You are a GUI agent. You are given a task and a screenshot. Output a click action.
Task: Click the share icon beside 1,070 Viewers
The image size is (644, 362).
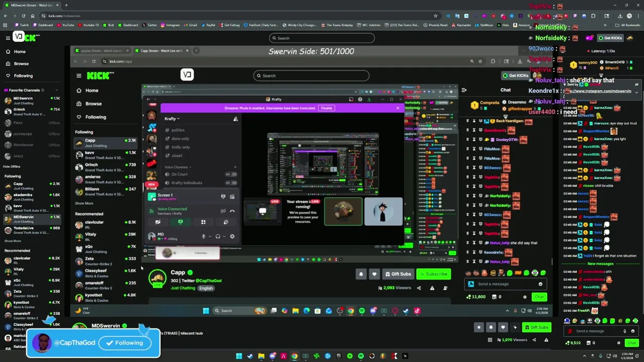(534, 340)
